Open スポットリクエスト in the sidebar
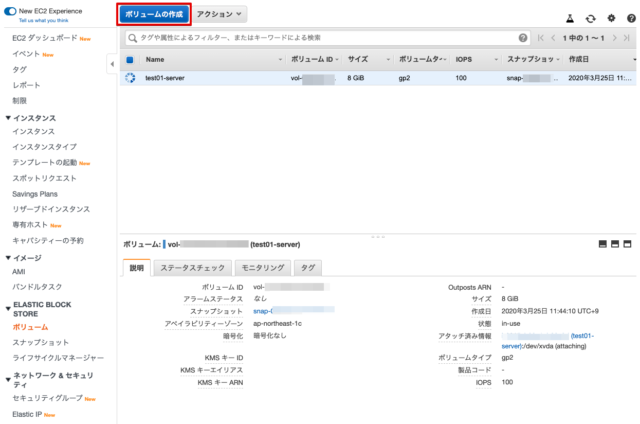This screenshot has height=424, width=640. (44, 178)
